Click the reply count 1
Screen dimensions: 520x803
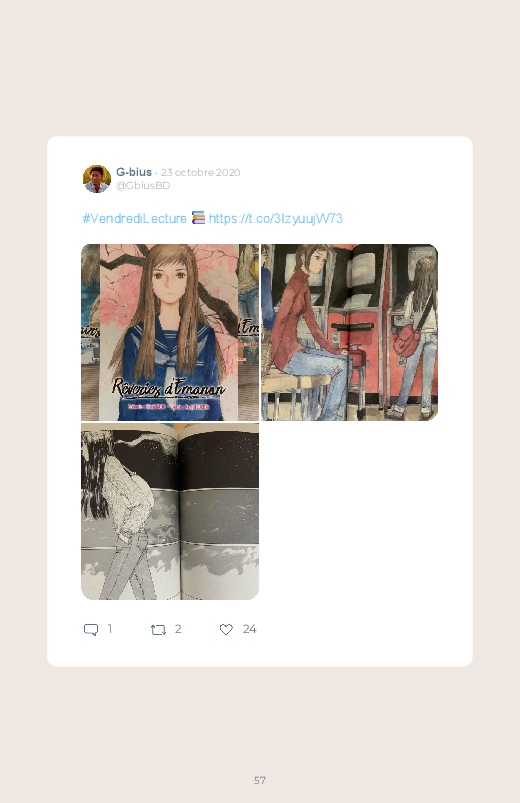click(110, 629)
